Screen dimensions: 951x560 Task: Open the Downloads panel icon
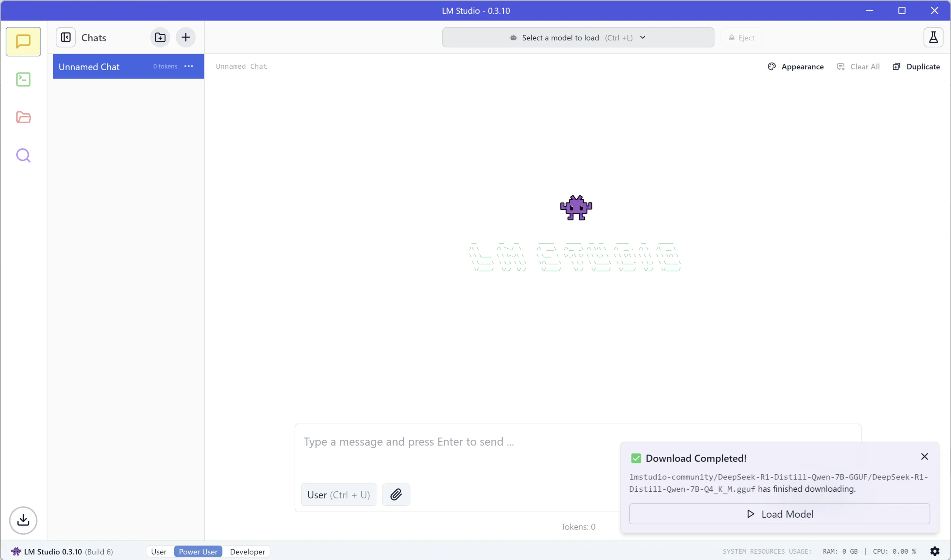coord(23,520)
